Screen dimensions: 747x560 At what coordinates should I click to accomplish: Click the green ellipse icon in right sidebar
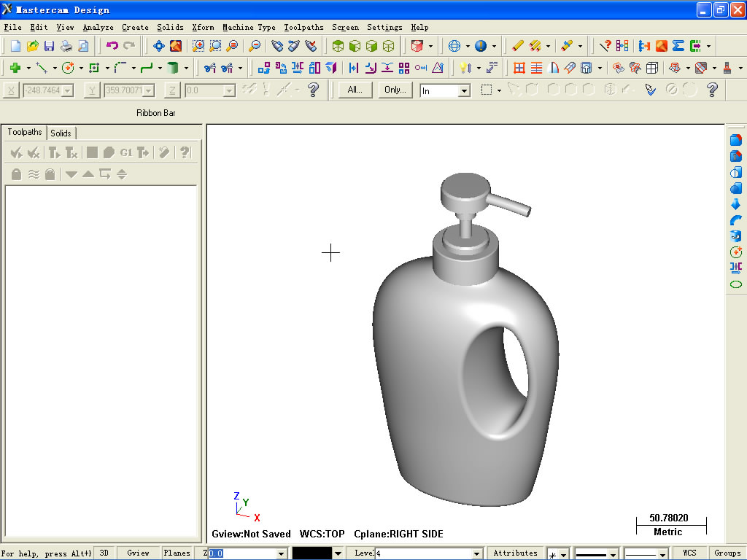[736, 284]
